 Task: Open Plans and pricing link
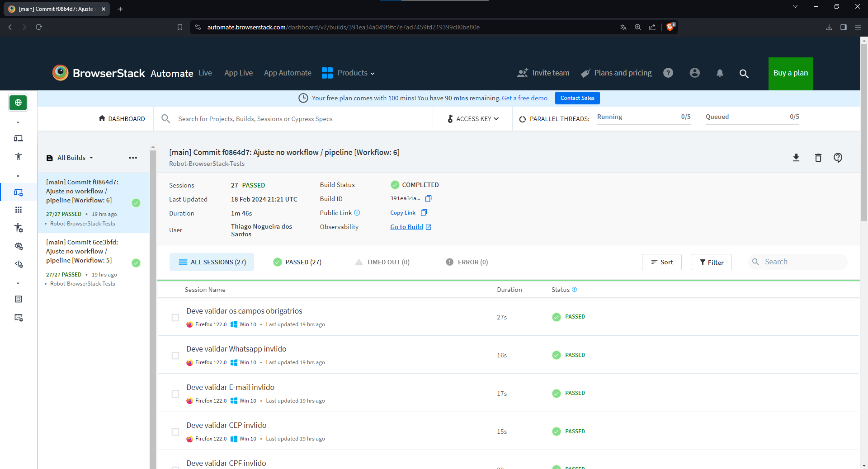tap(616, 73)
